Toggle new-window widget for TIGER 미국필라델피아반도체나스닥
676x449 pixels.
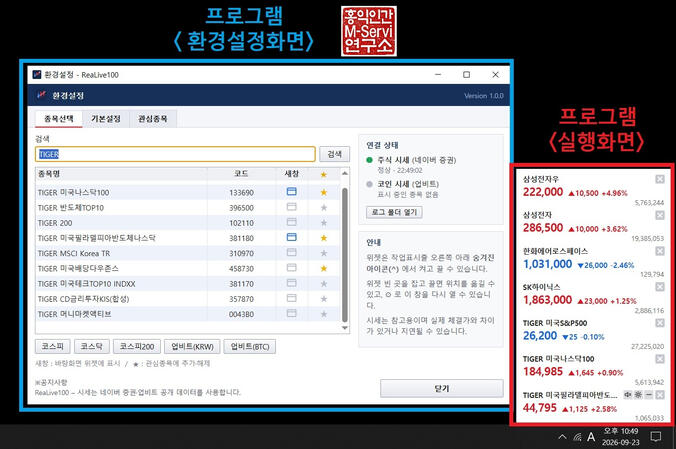coord(291,237)
